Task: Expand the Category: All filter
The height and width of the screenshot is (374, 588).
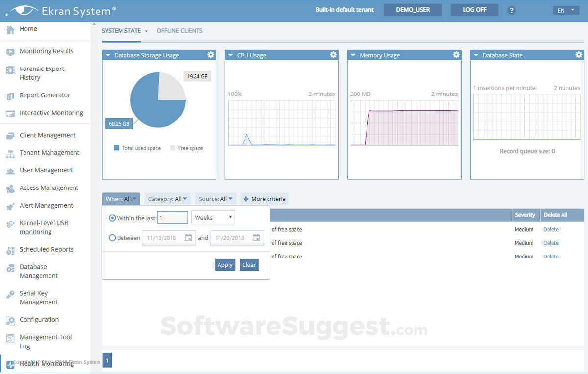Action: click(168, 199)
